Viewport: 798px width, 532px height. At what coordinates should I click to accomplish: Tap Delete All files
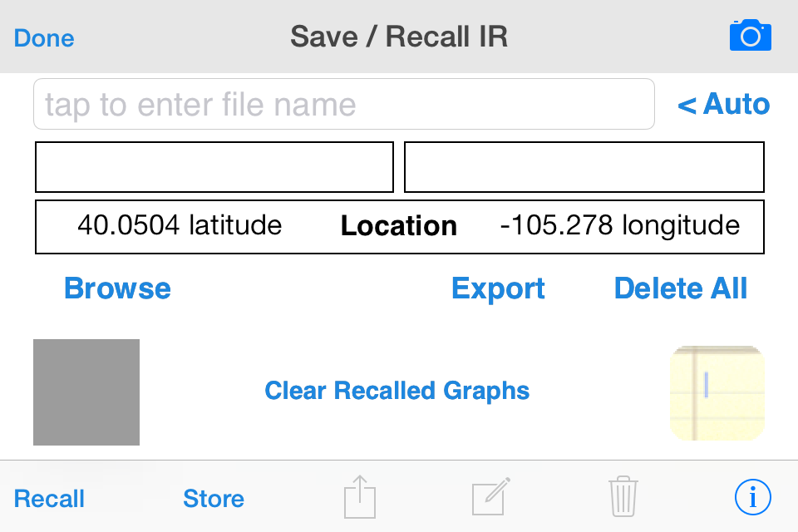pyautogui.click(x=681, y=288)
